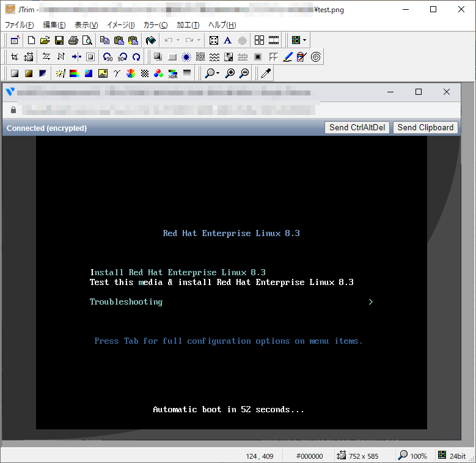This screenshot has height=463, width=476.
Task: Select the text insertion tool (A)
Action: (228, 40)
